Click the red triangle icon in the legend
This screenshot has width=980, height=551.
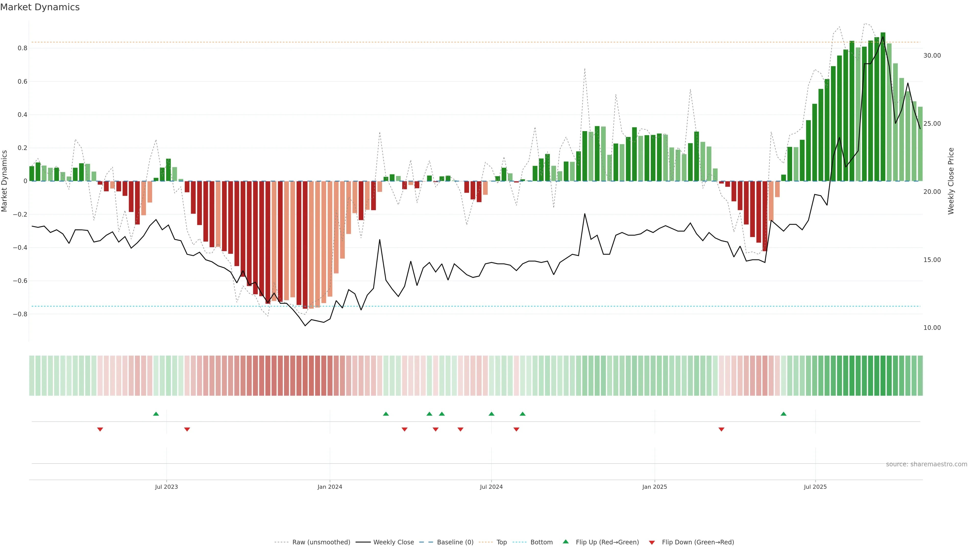pyautogui.click(x=652, y=542)
